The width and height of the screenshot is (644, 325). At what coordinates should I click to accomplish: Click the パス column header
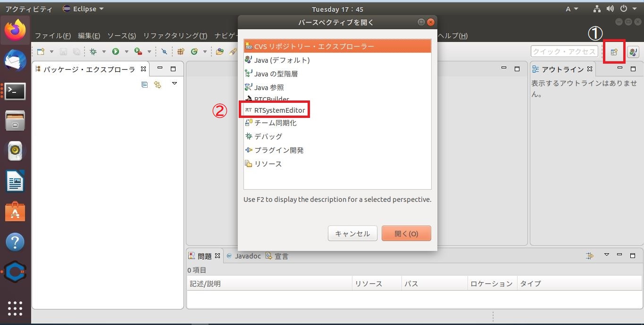point(434,283)
